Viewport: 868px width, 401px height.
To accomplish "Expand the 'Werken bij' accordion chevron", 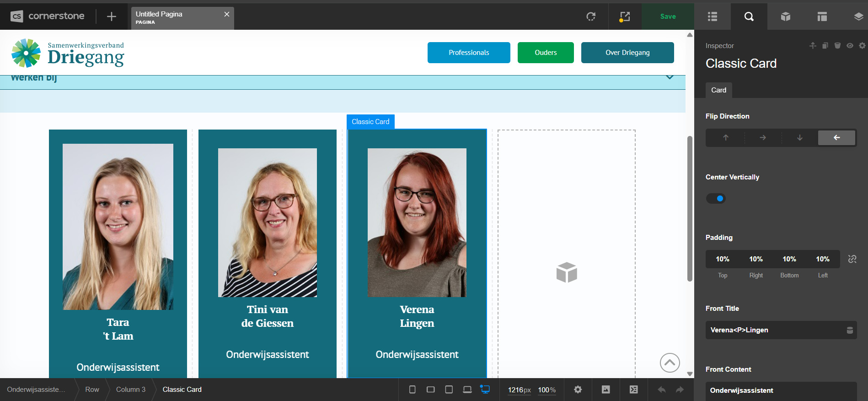I will click(670, 77).
